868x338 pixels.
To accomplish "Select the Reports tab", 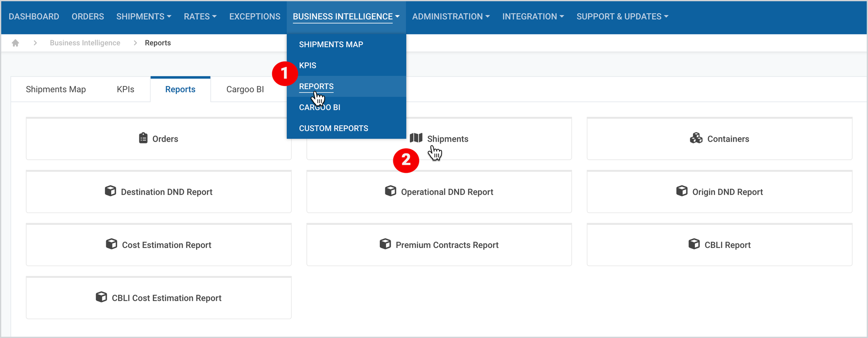I will [x=180, y=89].
